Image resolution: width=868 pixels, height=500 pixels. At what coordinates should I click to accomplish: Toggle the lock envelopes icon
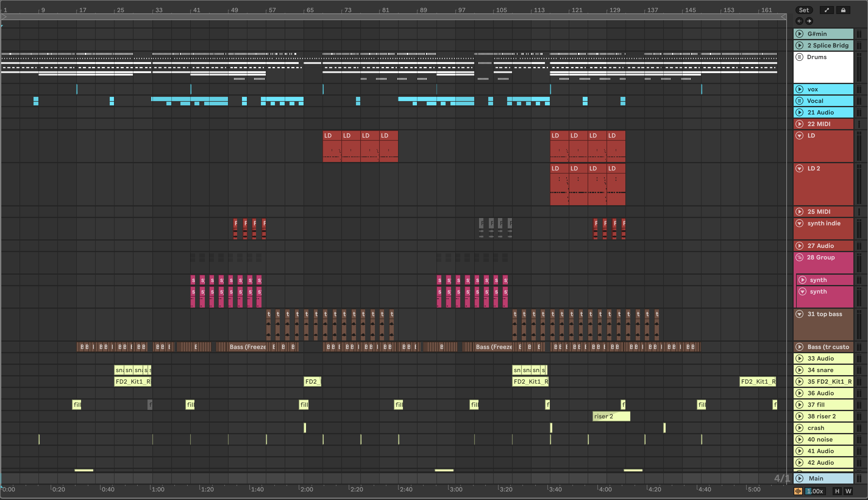pos(843,10)
